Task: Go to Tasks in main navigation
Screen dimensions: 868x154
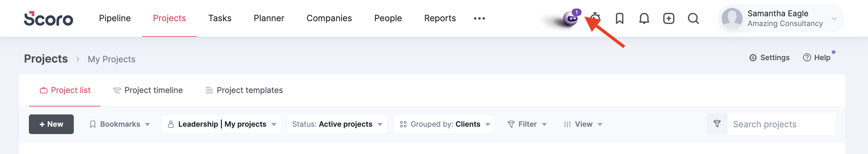Action: [220, 18]
